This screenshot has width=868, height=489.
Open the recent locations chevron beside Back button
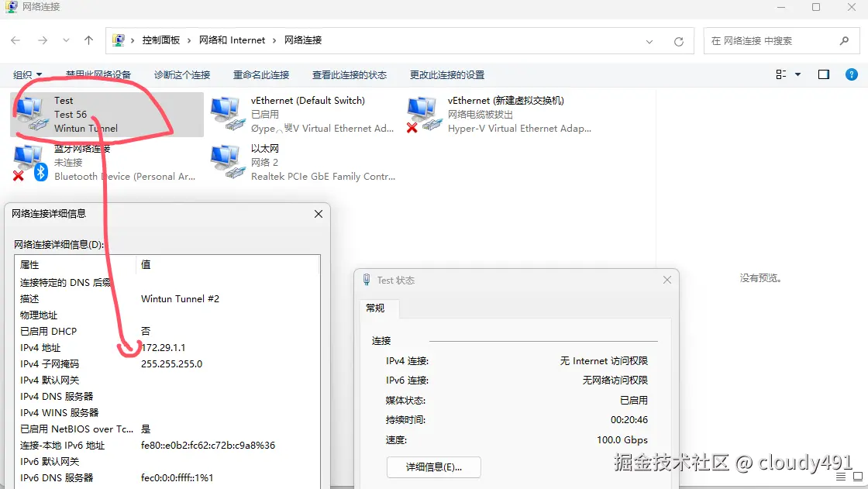tap(65, 40)
